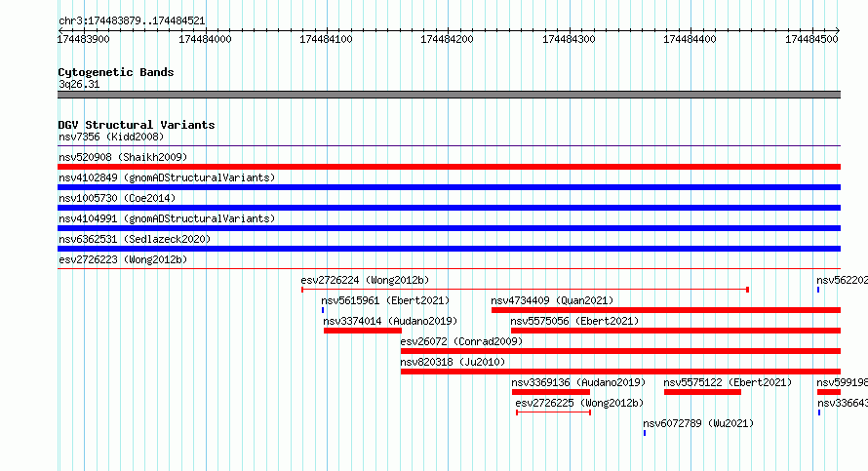The width and height of the screenshot is (868, 471).
Task: Click ruler position 174484300
Action: (569, 39)
